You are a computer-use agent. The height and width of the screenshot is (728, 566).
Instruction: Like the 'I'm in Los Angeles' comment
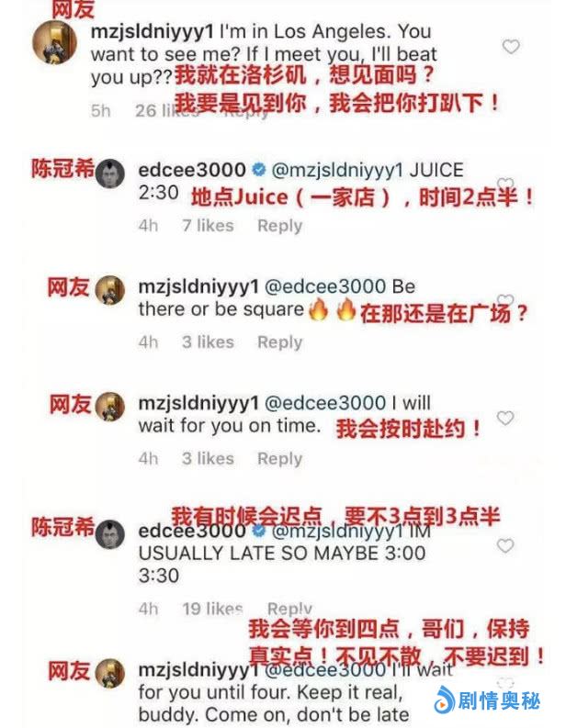pyautogui.click(x=511, y=47)
